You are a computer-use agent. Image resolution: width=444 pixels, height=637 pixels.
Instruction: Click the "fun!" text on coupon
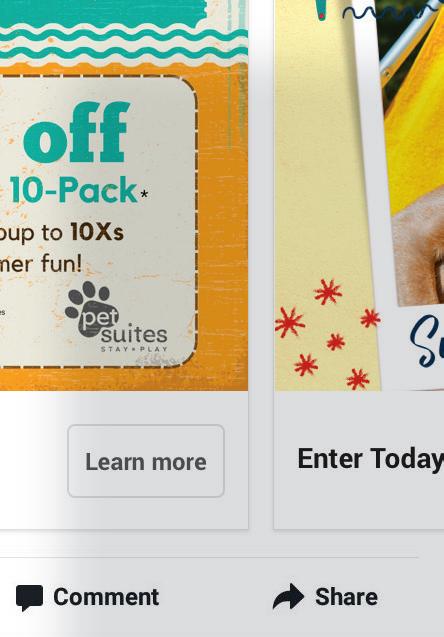(x=61, y=264)
